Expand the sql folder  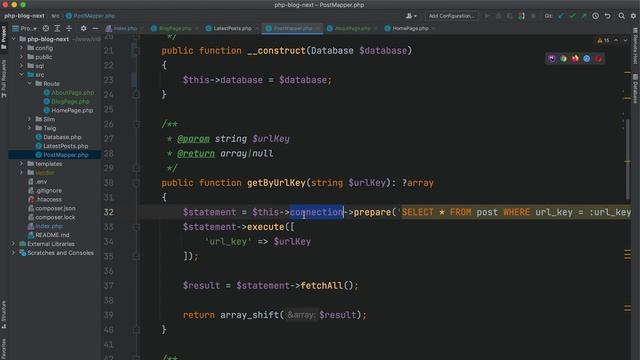22,66
